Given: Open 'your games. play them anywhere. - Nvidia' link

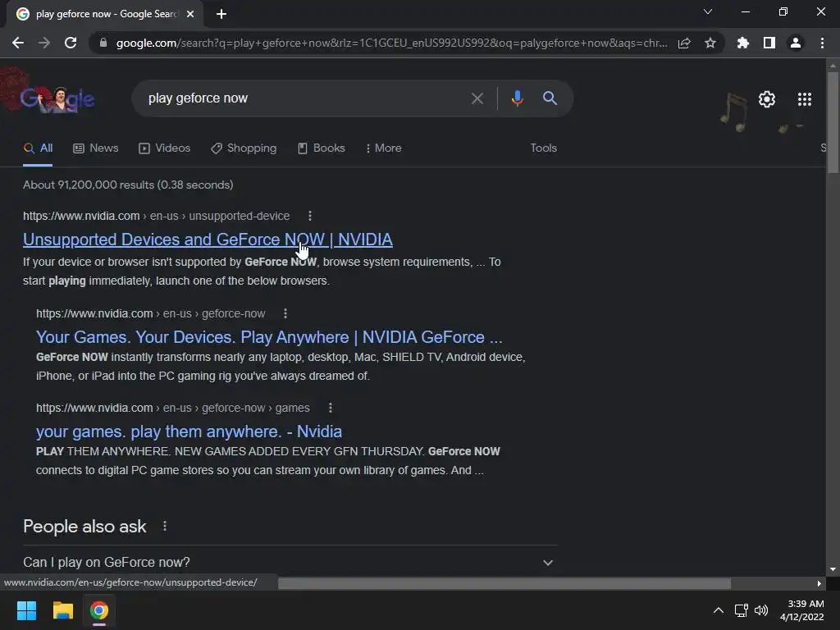Looking at the screenshot, I should tap(189, 431).
